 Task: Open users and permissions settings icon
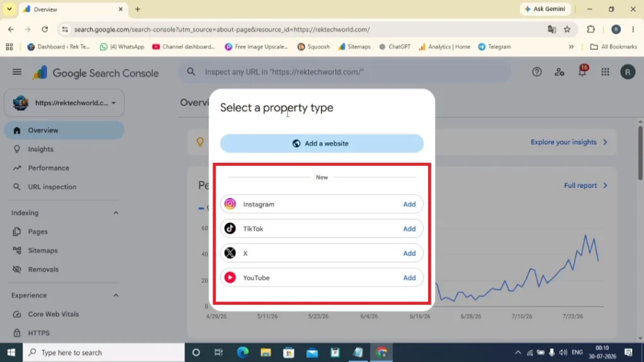coord(559,72)
